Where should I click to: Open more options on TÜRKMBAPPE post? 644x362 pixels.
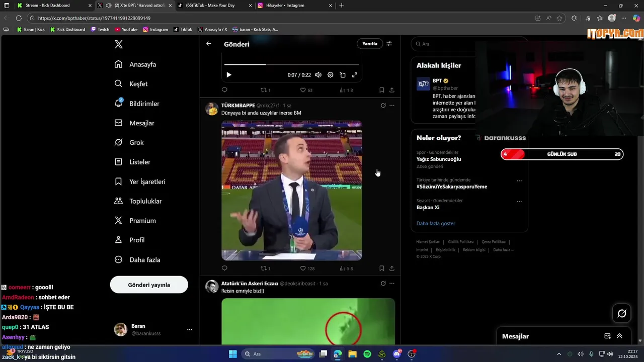tap(392, 106)
